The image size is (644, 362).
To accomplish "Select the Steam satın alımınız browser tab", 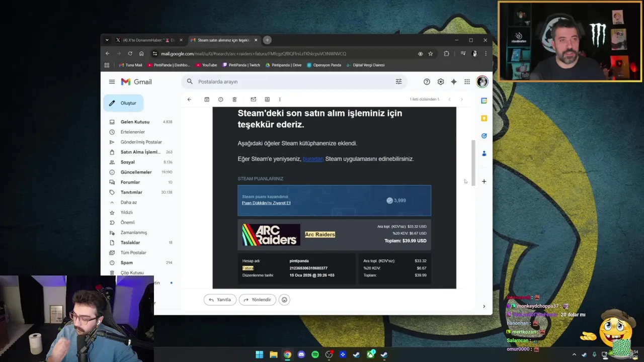I will point(224,40).
